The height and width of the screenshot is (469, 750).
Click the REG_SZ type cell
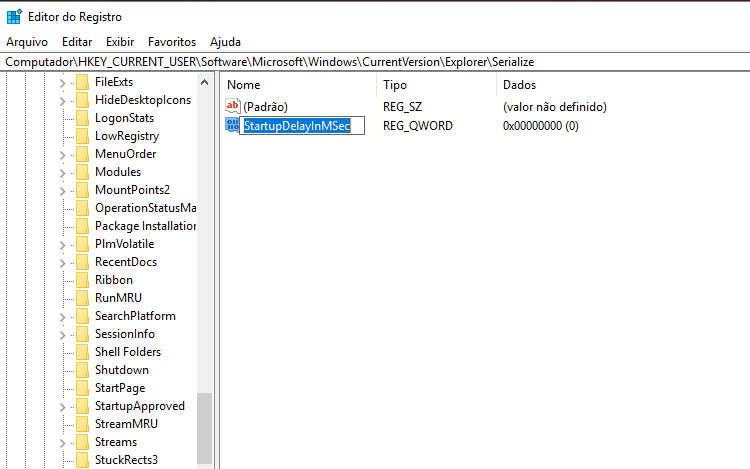click(x=402, y=107)
